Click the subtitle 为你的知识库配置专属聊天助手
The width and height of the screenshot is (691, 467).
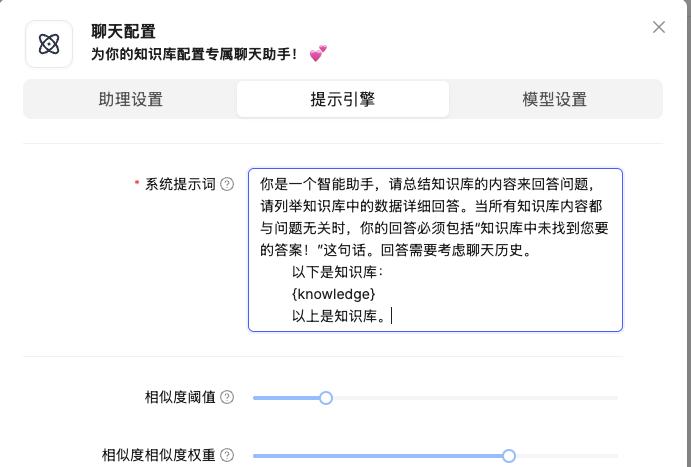pos(194,53)
